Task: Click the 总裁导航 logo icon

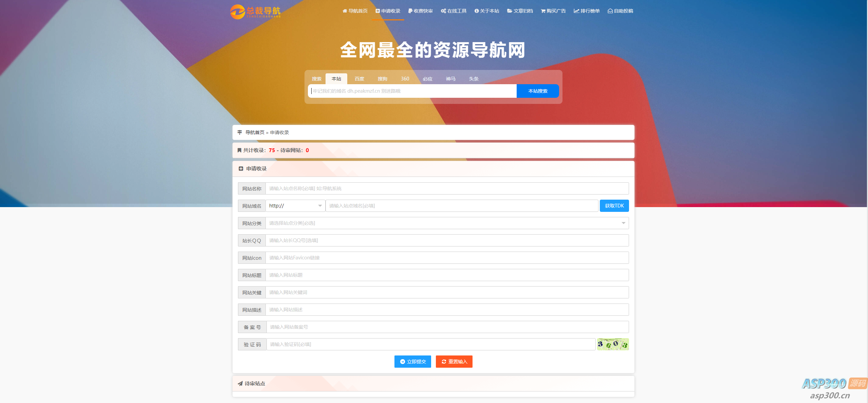Action: (x=239, y=11)
